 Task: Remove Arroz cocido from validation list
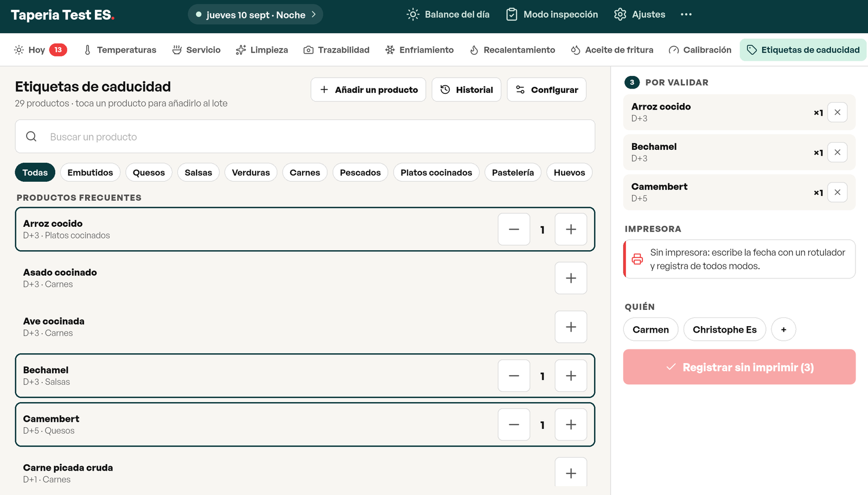[837, 112]
